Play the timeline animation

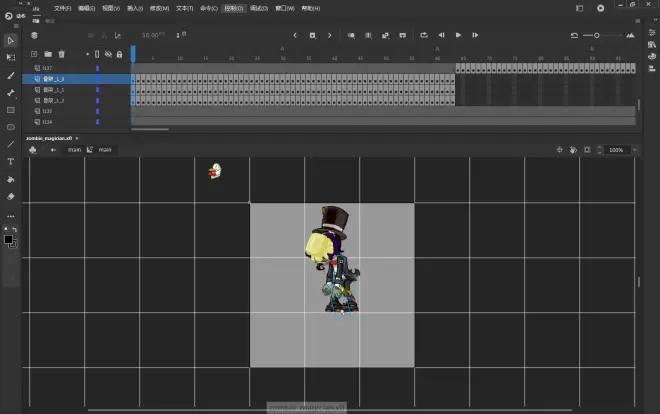point(458,35)
